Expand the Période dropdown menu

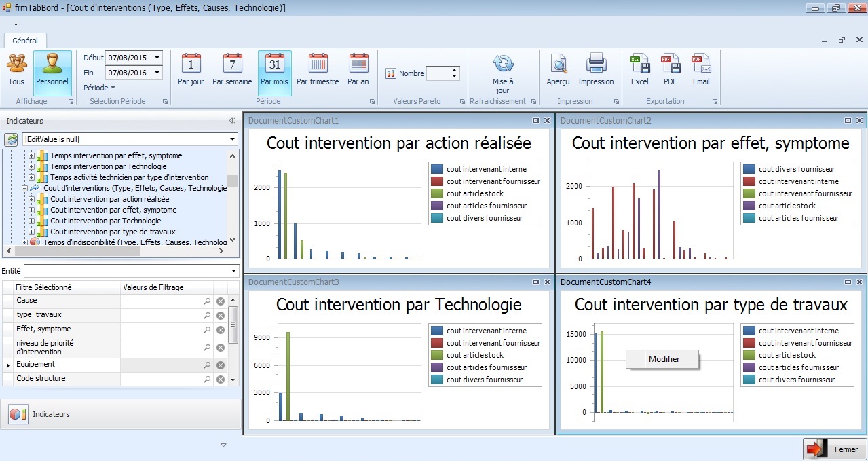pyautogui.click(x=99, y=88)
